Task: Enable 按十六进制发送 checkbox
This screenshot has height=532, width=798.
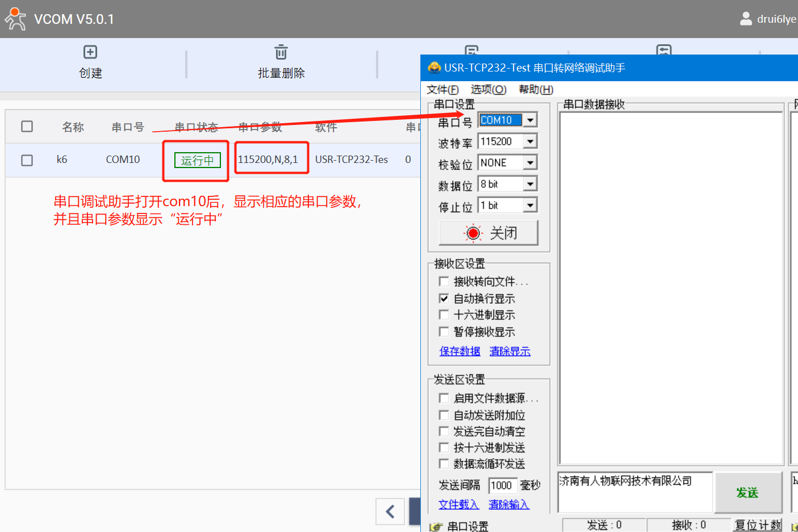Action: coord(444,447)
